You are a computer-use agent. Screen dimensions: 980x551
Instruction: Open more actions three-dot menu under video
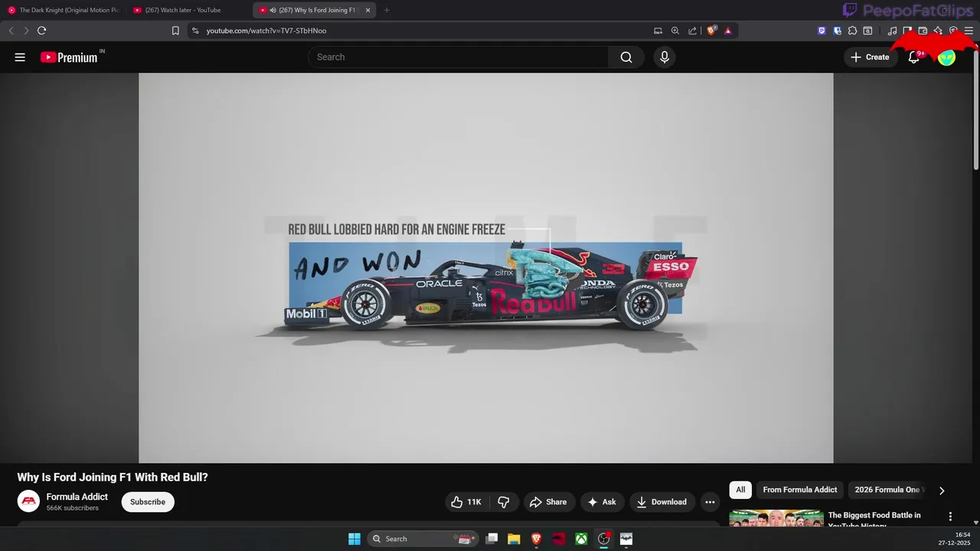click(x=710, y=502)
